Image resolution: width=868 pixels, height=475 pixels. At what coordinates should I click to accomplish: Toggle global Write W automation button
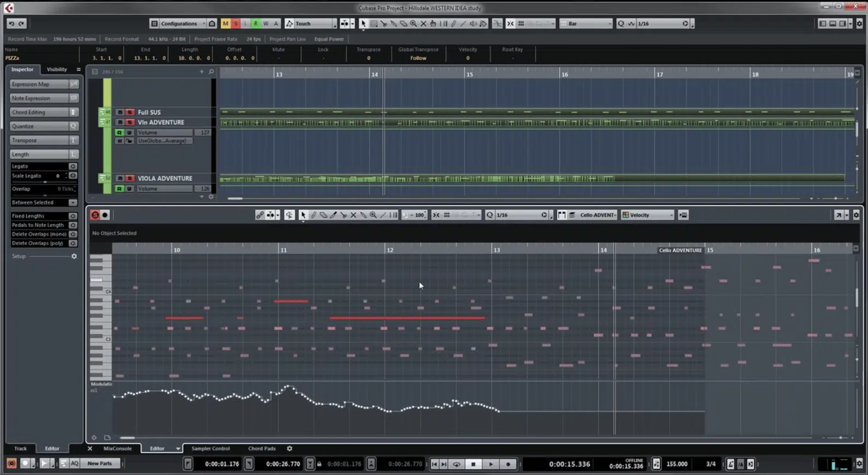point(266,23)
